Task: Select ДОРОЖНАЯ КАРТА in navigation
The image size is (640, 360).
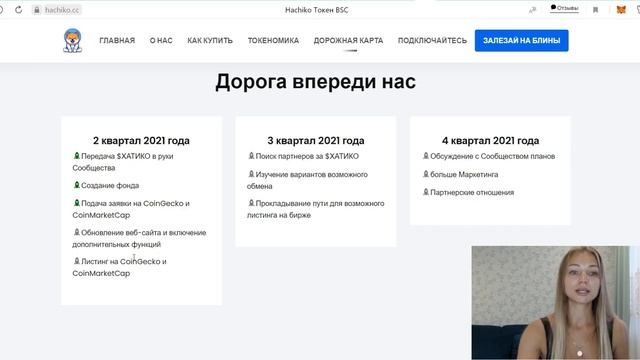Action: (x=348, y=40)
